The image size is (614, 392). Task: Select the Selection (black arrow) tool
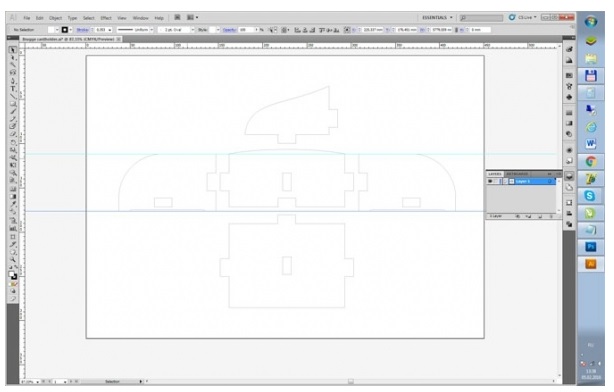coord(13,50)
